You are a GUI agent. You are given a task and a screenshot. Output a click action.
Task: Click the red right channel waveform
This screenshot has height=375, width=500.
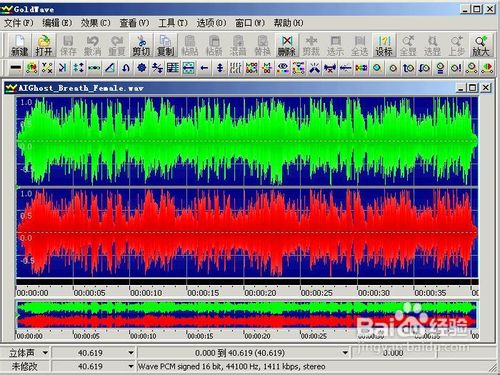[x=247, y=232]
